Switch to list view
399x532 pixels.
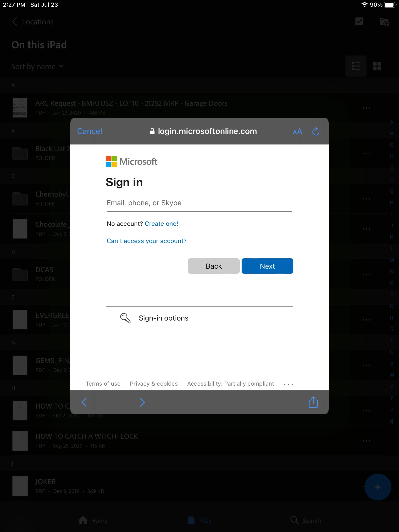pyautogui.click(x=356, y=66)
